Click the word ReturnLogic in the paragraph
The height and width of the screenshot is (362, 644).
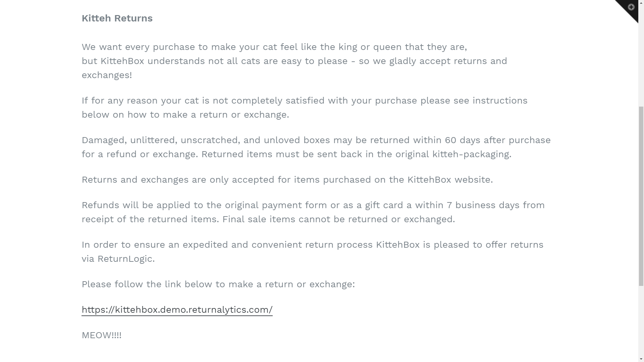pyautogui.click(x=125, y=258)
